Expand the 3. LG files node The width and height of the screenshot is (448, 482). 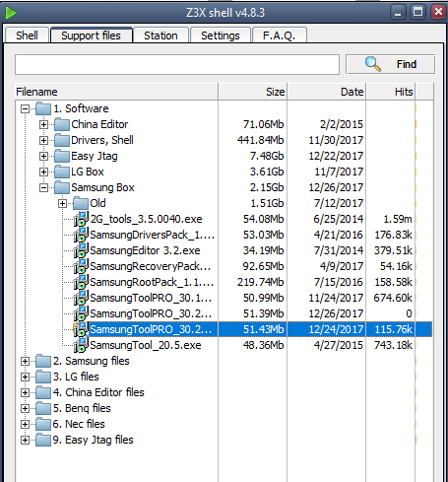click(x=25, y=377)
